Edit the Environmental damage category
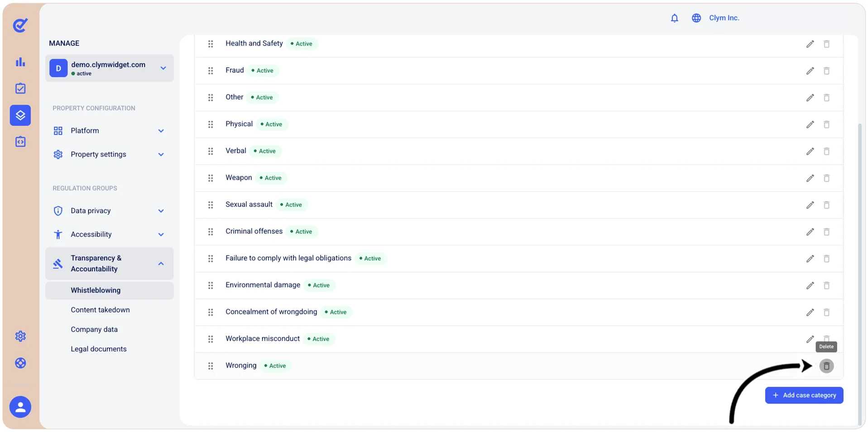The height and width of the screenshot is (432, 868). click(810, 285)
